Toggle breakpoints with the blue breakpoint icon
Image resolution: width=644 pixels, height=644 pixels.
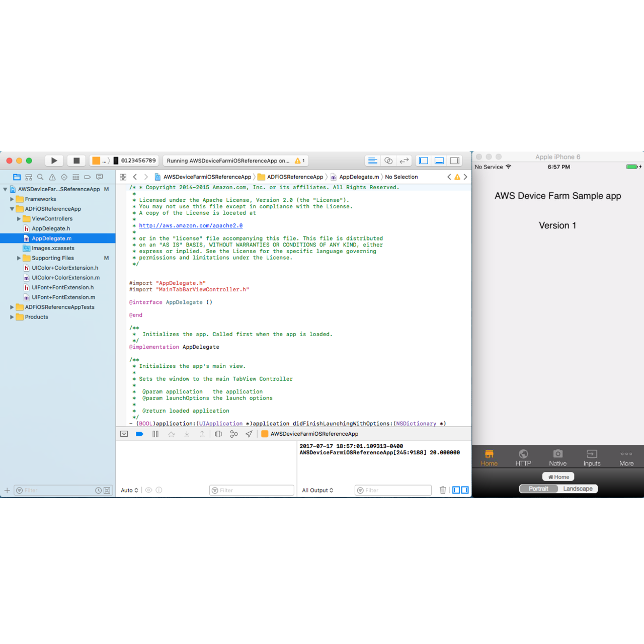139,434
